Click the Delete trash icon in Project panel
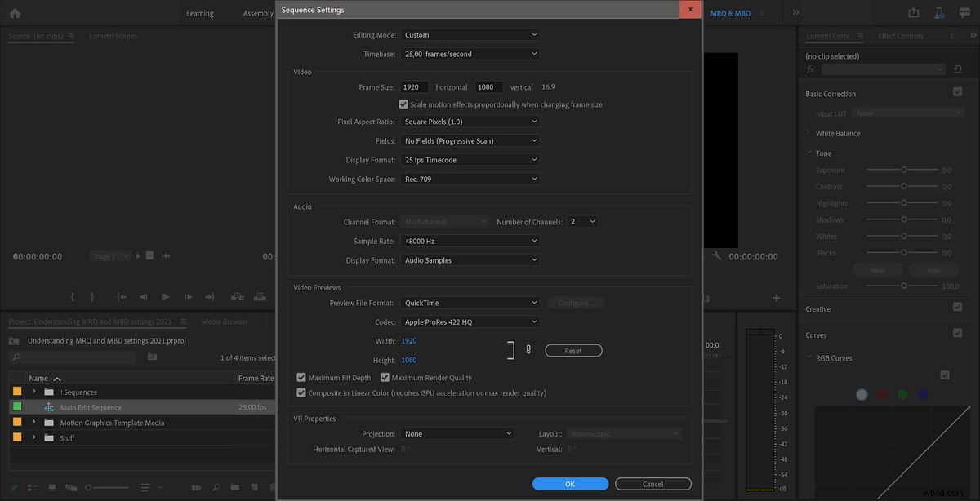This screenshot has height=501, width=980. tap(273, 487)
